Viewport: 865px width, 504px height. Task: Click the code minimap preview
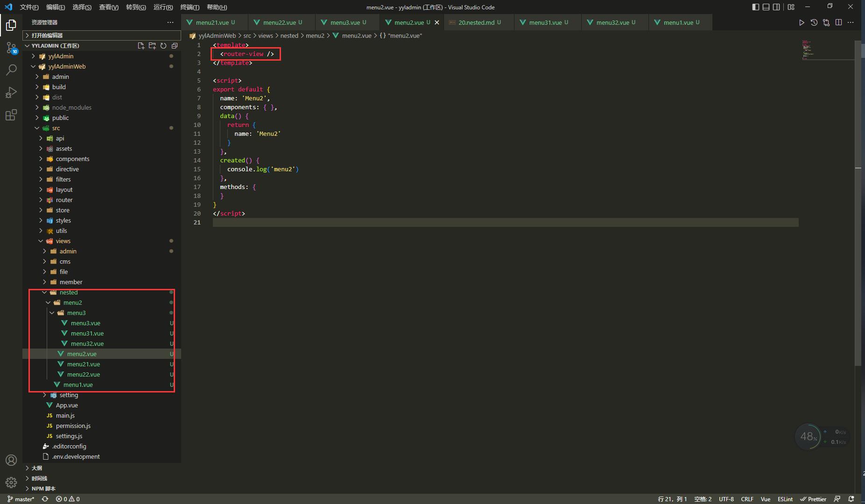click(808, 49)
